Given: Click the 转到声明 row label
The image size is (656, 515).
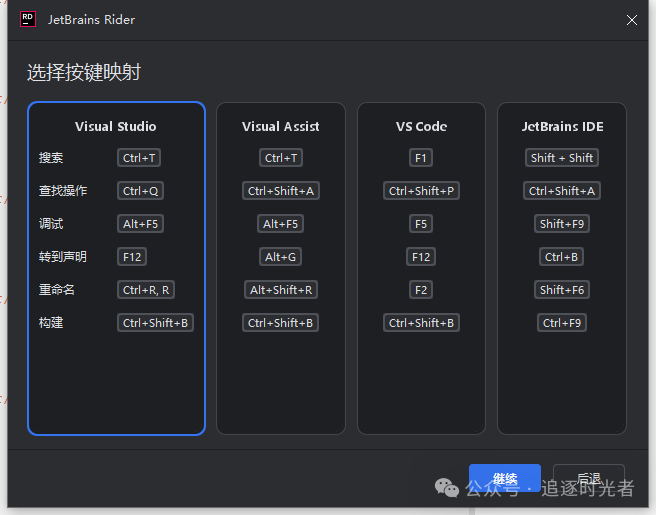Looking at the screenshot, I should 63,256.
